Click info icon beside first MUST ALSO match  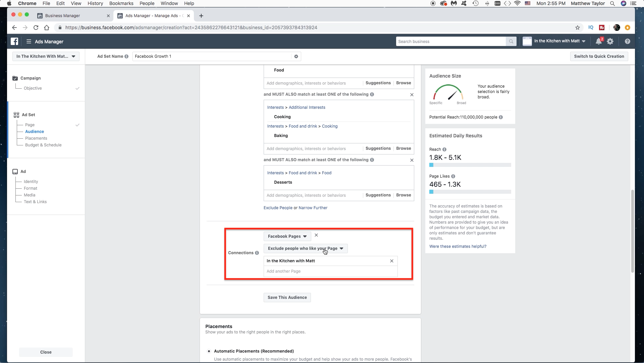pyautogui.click(x=372, y=94)
